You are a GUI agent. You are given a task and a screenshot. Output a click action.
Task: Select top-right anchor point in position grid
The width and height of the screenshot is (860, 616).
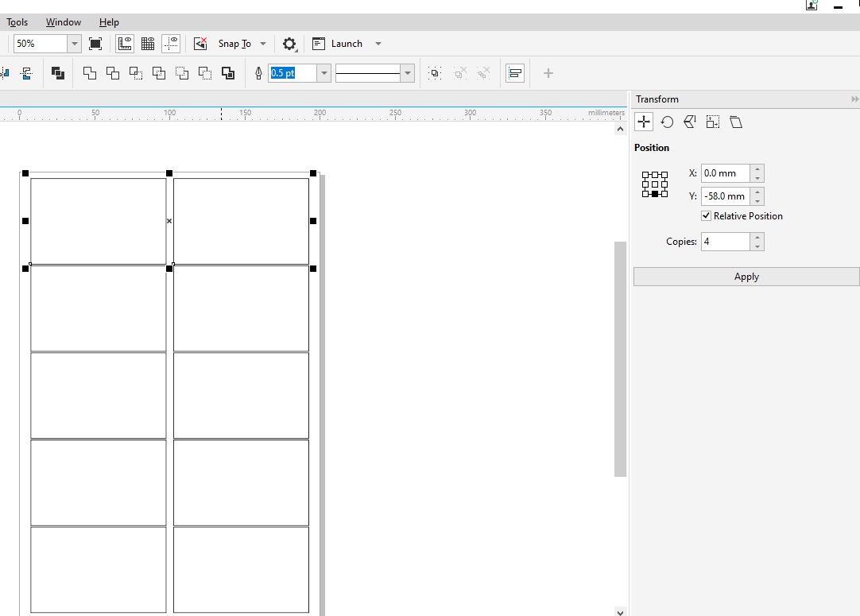click(x=664, y=175)
